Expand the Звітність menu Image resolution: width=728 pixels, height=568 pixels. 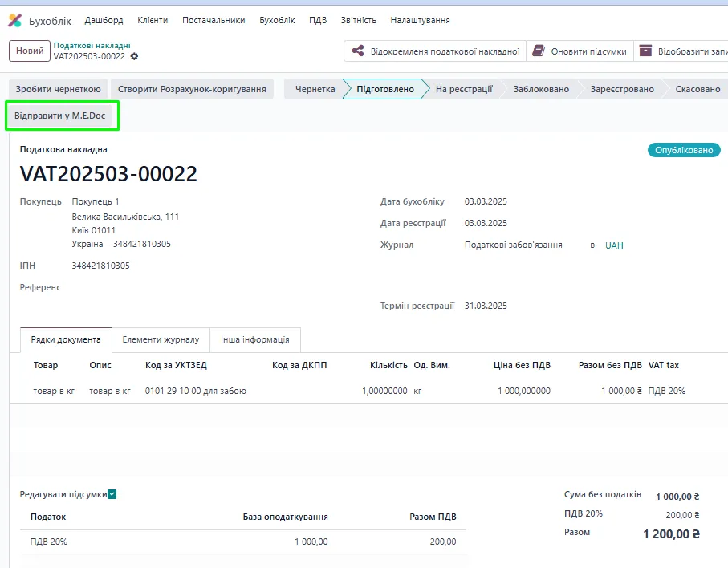coord(358,20)
